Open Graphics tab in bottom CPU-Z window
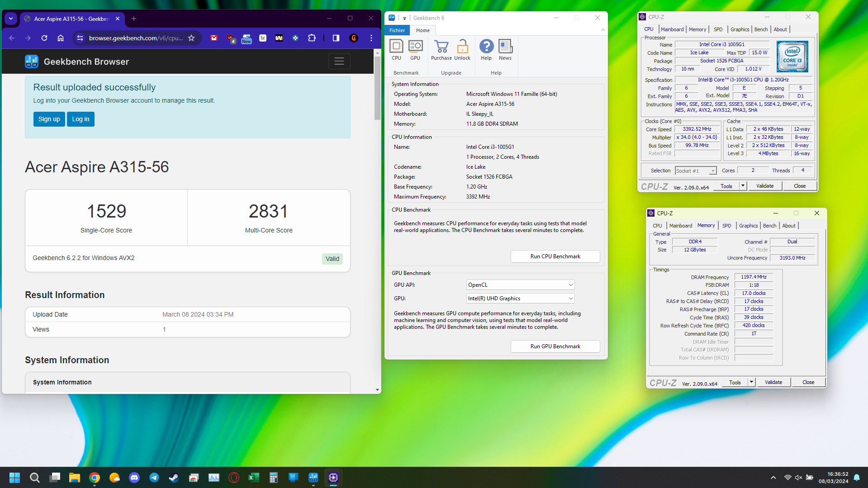The image size is (868, 488). (x=748, y=226)
